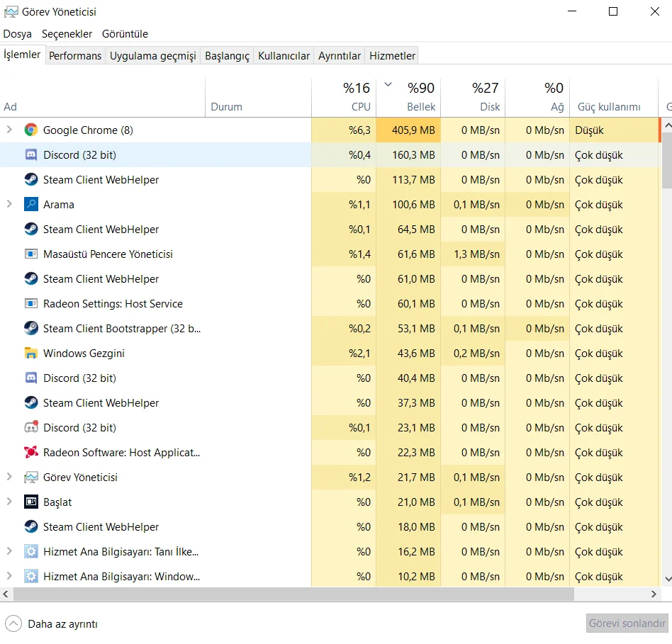
Task: Click the Discord (32 bit) app icon
Action: (30, 154)
